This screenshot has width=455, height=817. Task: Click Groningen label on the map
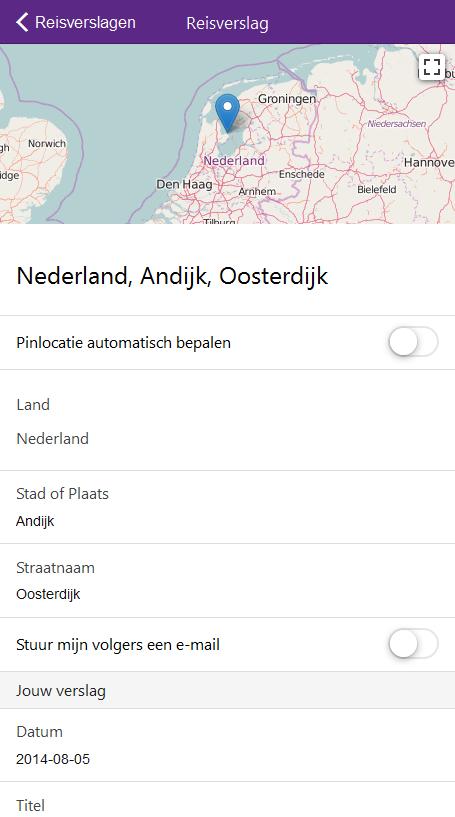tap(287, 98)
